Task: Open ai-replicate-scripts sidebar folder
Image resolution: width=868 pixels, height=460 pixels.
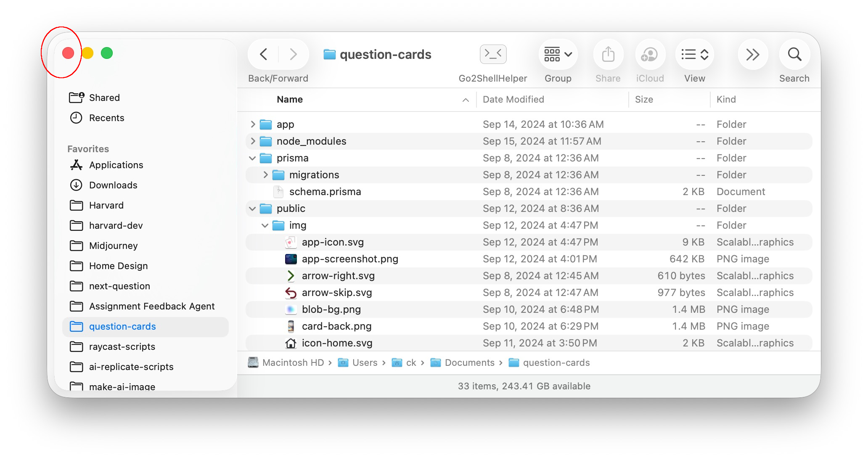Action: [x=145, y=367]
